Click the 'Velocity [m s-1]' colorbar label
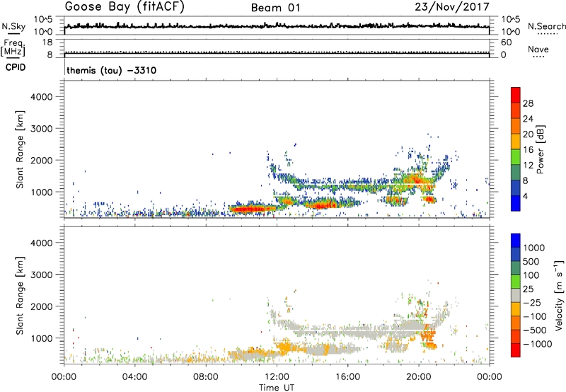 click(559, 295)
